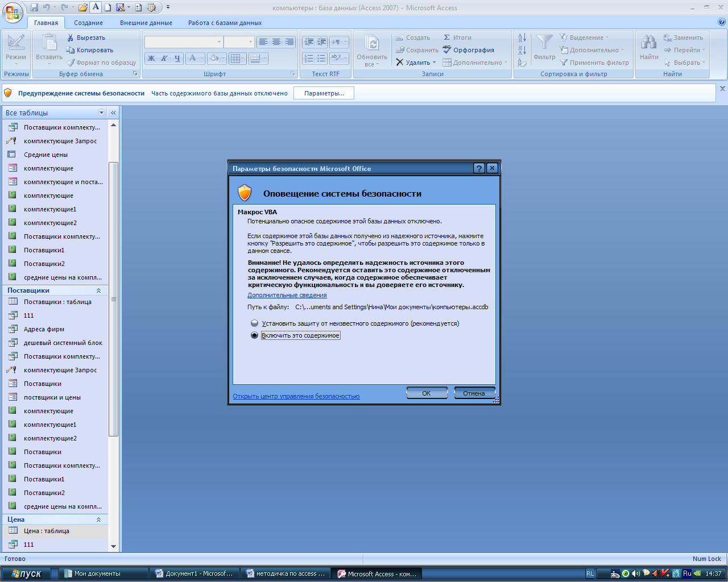This screenshot has height=582, width=728.
Task: Toggle bold (Ж) formatting
Action: pyautogui.click(x=151, y=58)
